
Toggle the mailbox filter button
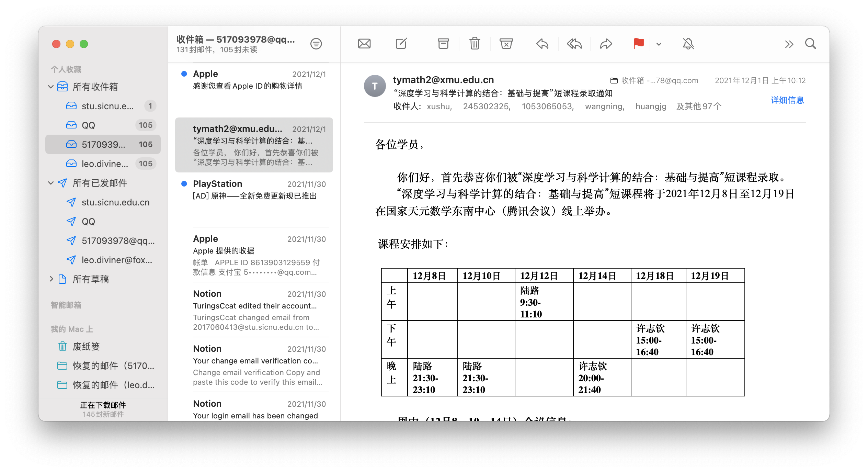[316, 44]
